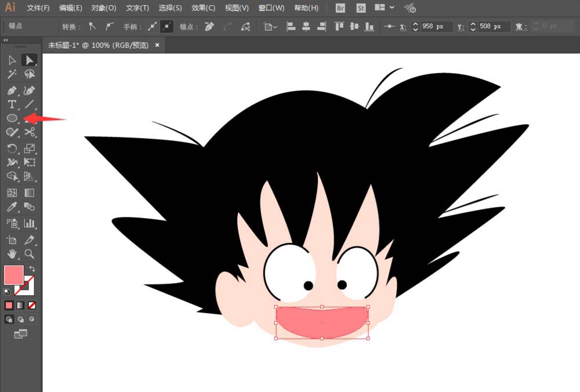Open the 帮助(H) menu
This screenshot has width=580, height=392.
pyautogui.click(x=306, y=8)
